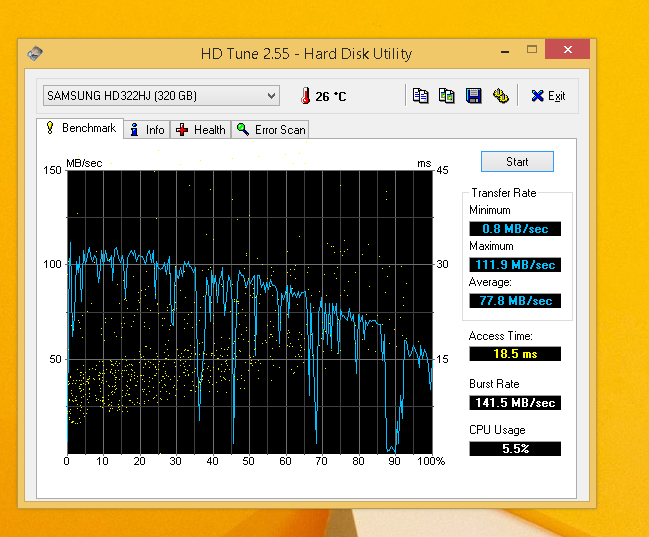
Task: Open the Health tab
Action: click(201, 130)
